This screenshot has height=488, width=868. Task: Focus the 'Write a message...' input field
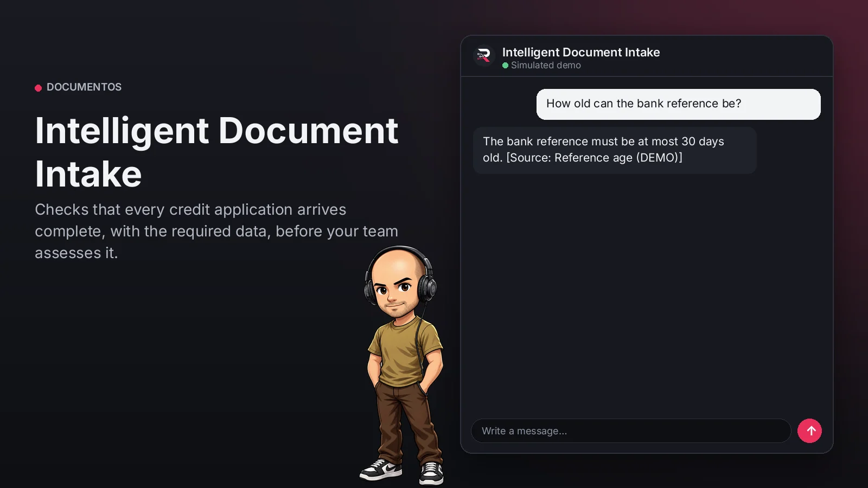pyautogui.click(x=631, y=431)
